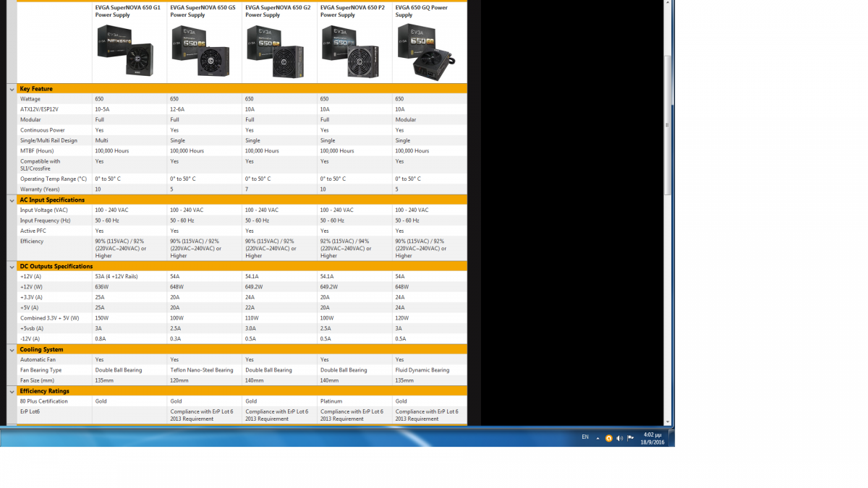Click the EVGA 650 GQ product image

(427, 52)
